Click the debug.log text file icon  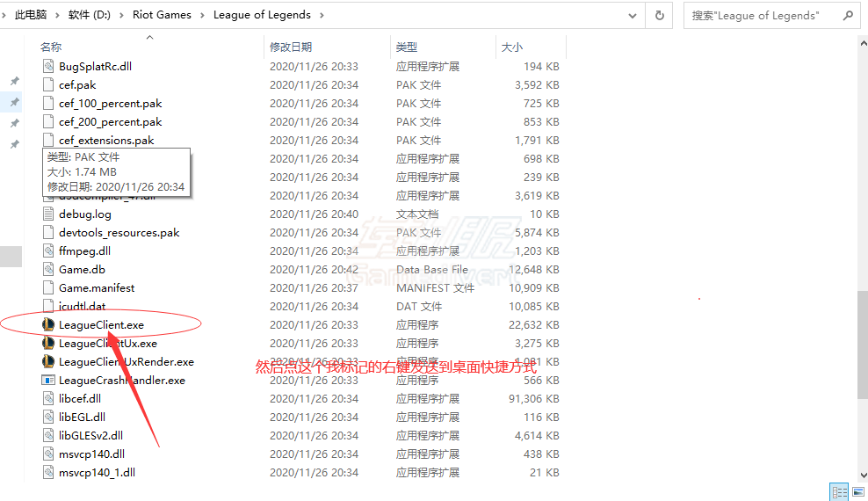(48, 214)
